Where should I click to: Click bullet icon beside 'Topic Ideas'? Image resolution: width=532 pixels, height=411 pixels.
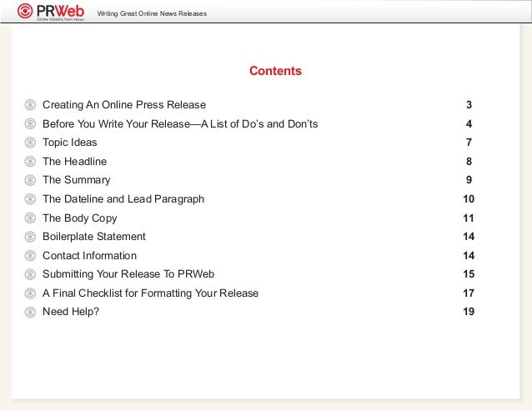point(30,143)
